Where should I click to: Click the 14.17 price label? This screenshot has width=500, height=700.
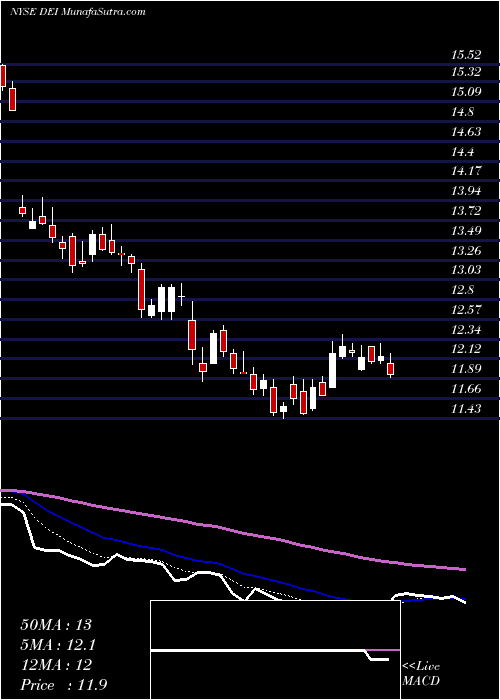466,171
